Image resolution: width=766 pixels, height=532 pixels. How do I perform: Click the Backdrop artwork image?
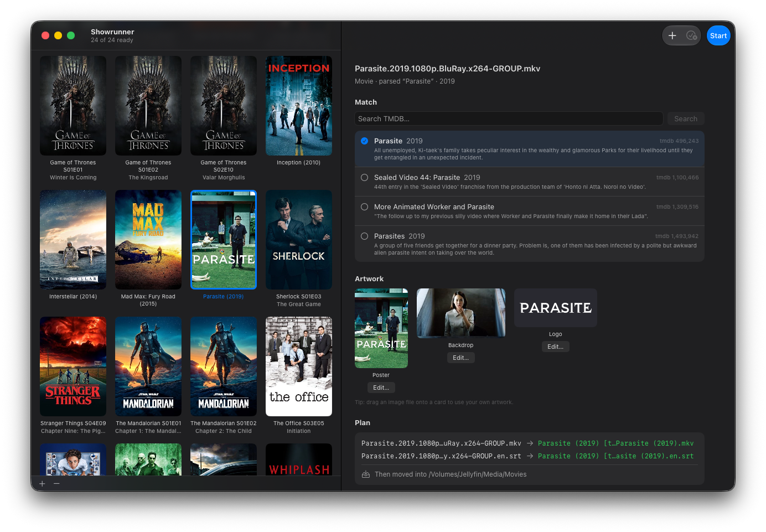[x=461, y=313]
